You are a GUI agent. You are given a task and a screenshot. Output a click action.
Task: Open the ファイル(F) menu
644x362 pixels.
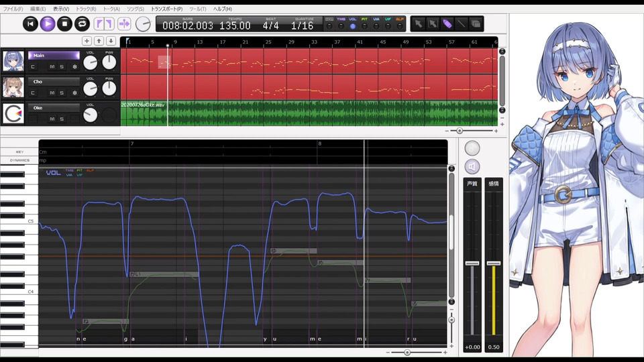pyautogui.click(x=13, y=9)
